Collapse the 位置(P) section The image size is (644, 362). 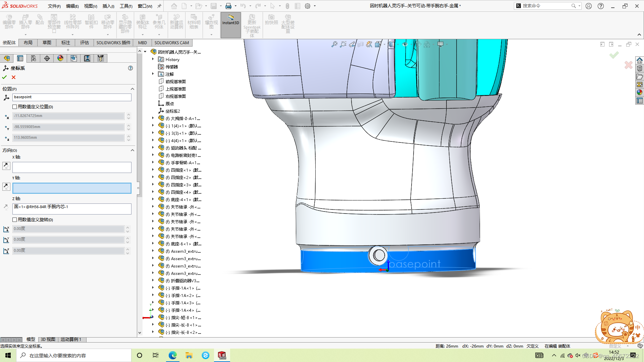[x=132, y=89]
